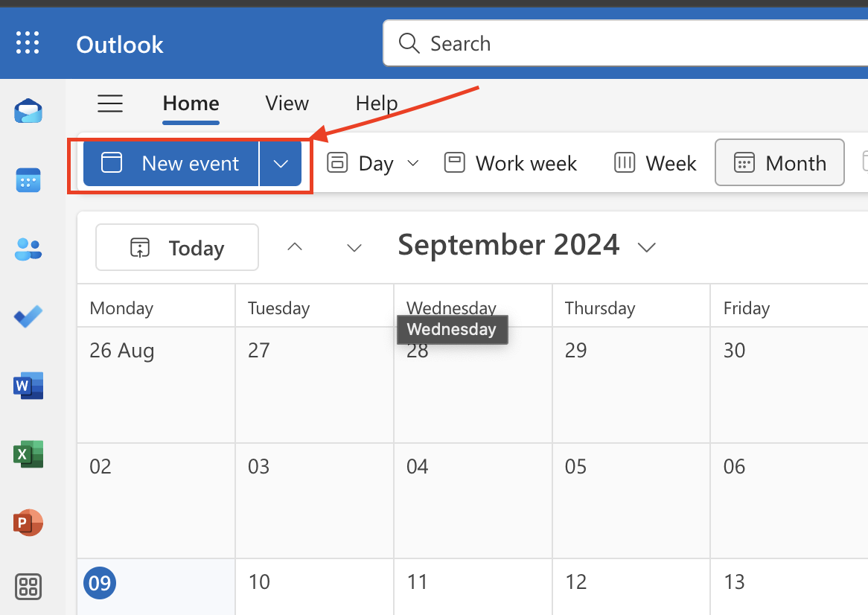Jump to Today

click(x=177, y=247)
